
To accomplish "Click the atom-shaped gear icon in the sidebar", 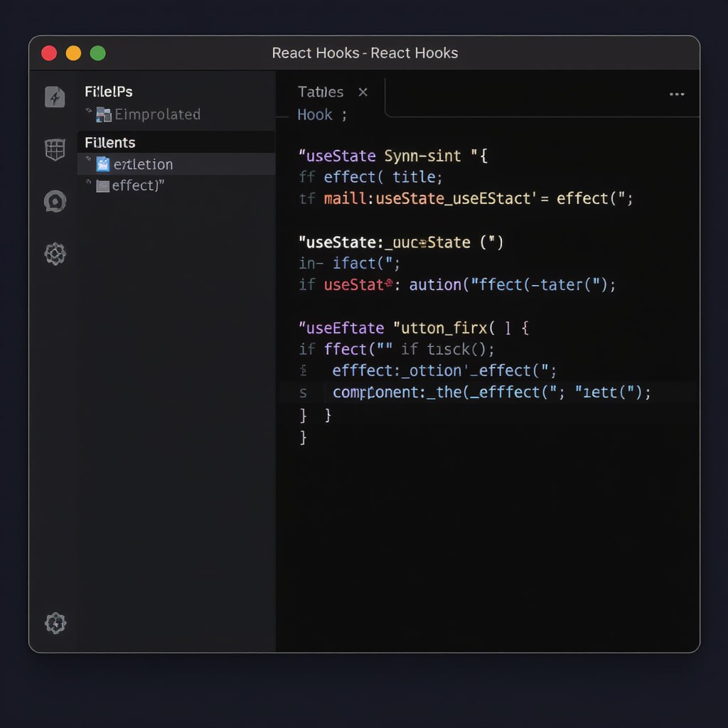I will click(x=55, y=254).
